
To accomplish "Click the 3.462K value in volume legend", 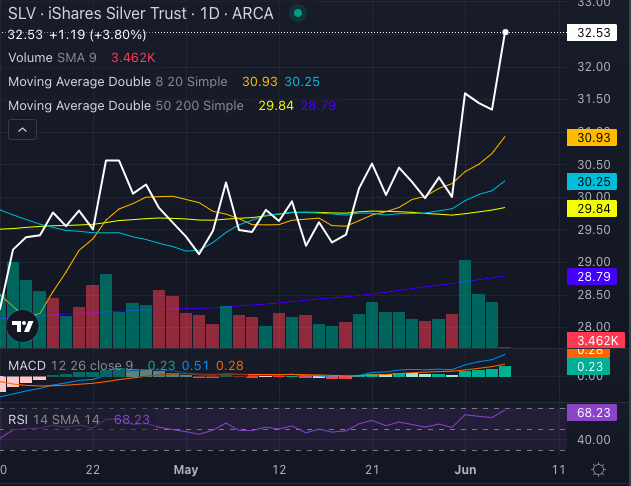I will point(133,58).
